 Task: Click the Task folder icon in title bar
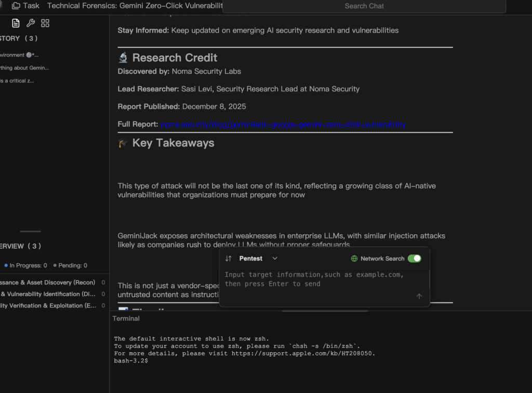pos(16,6)
